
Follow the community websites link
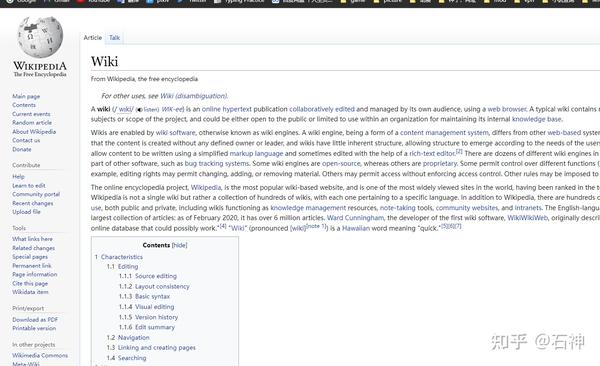[x=467, y=208]
